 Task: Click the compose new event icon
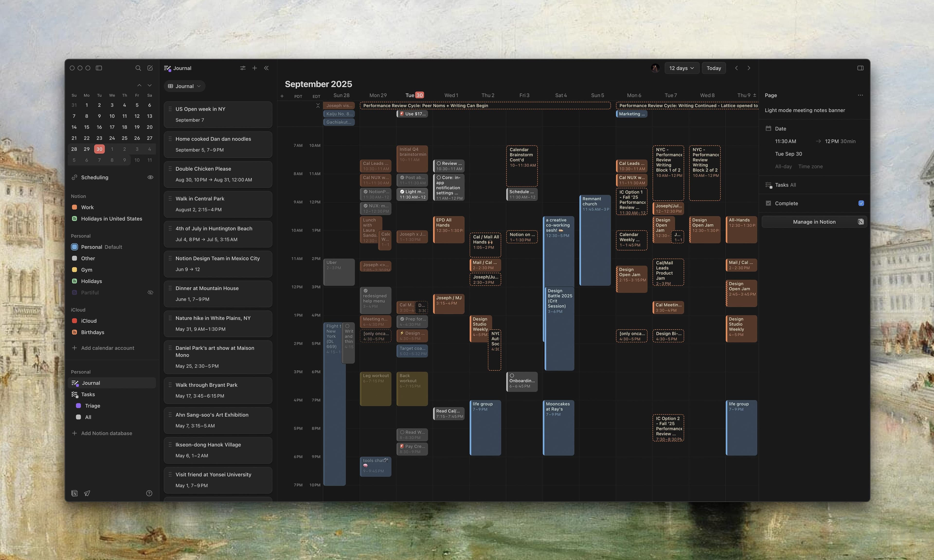coord(150,68)
